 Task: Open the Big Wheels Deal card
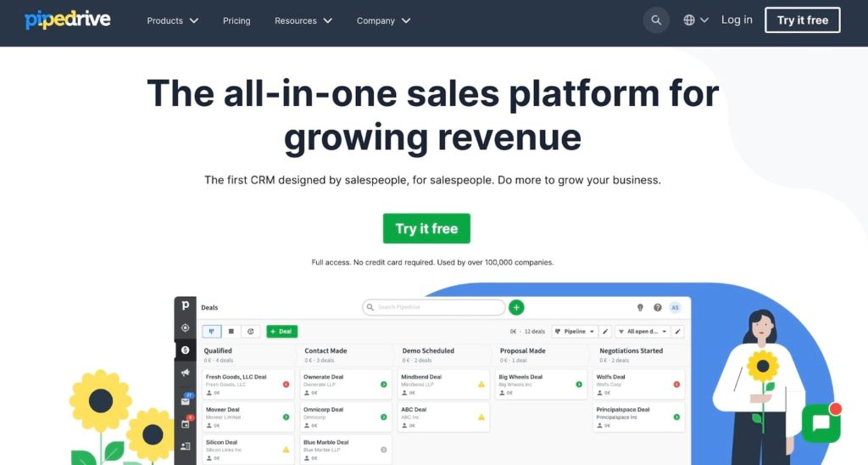(541, 384)
